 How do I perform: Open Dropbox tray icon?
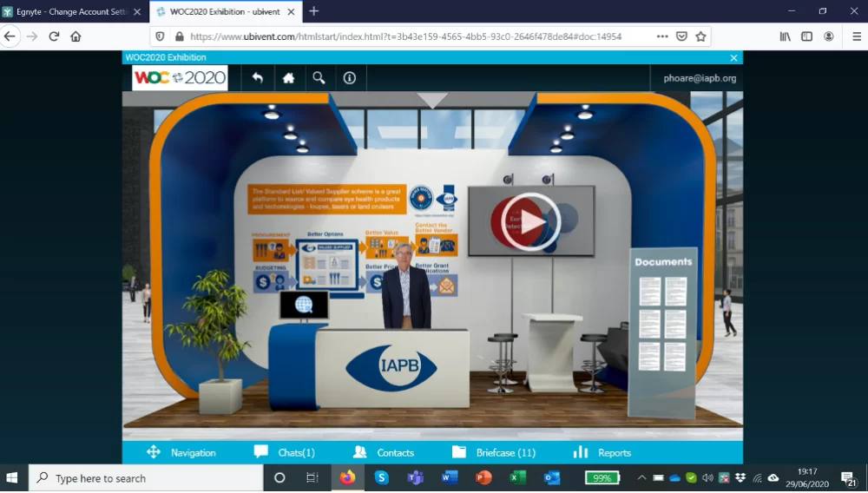740,478
